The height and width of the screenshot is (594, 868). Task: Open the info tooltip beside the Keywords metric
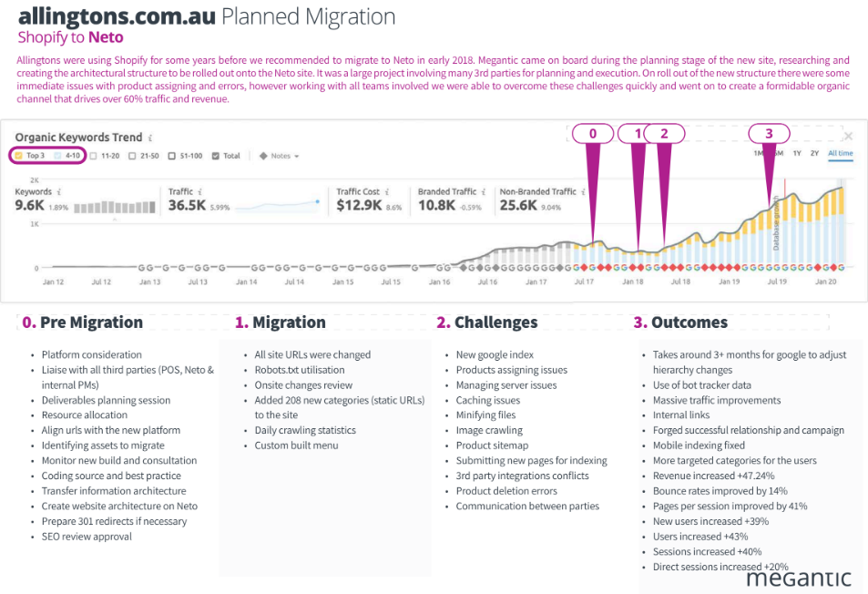(57, 190)
